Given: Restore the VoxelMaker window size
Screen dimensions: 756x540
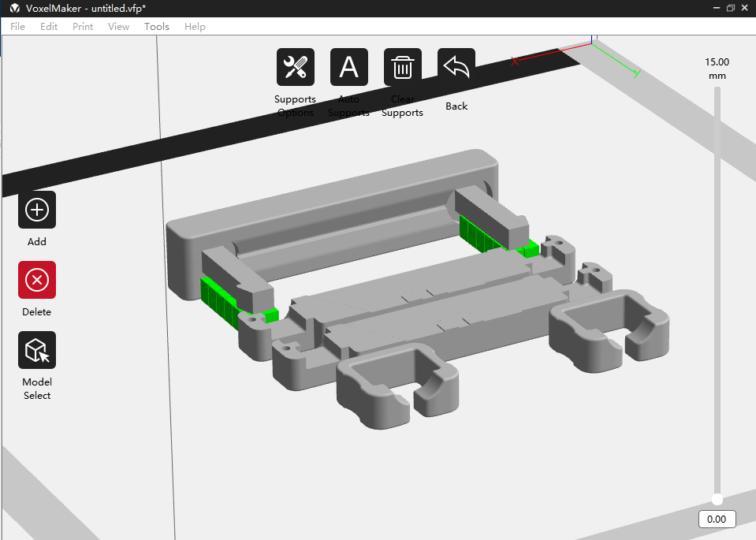Looking at the screenshot, I should coord(731,8).
